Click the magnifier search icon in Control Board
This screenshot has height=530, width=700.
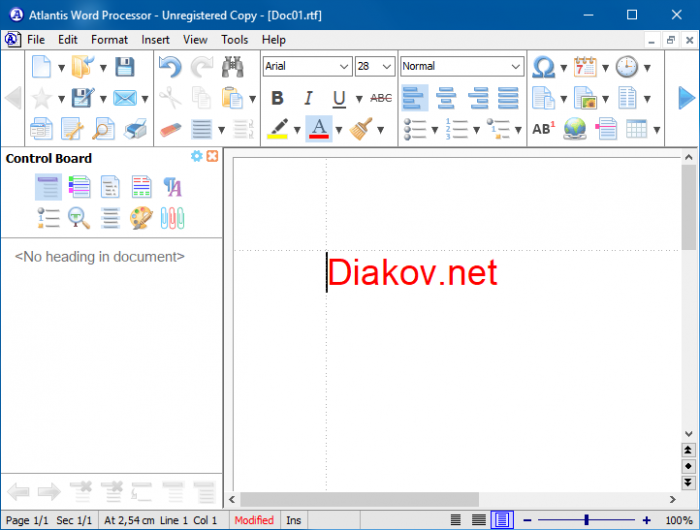tap(79, 218)
